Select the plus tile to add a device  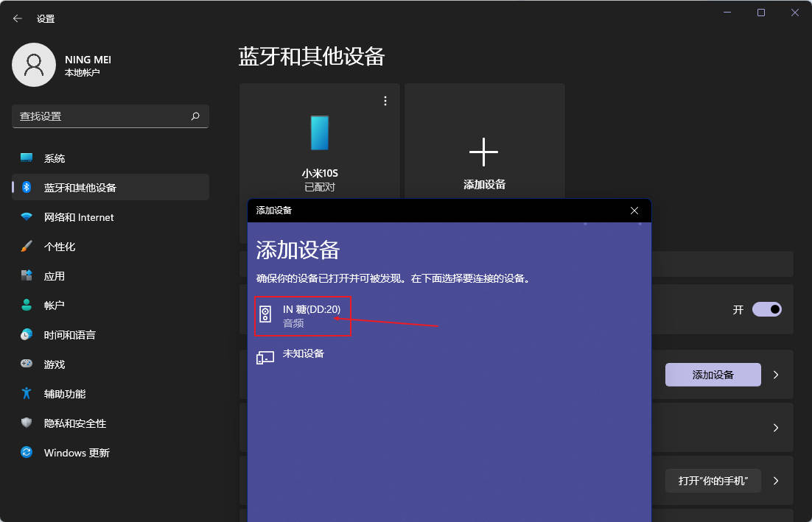pyautogui.click(x=484, y=152)
